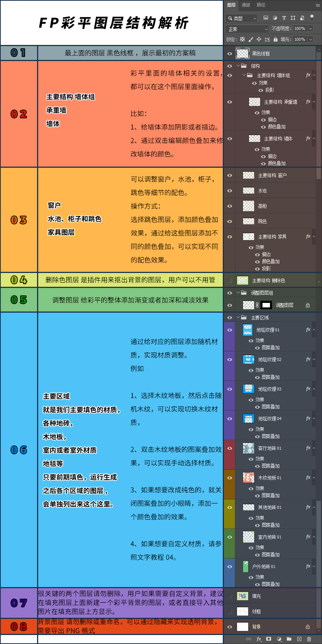Image resolution: width=322 pixels, height=644 pixels.
Task: Add a layer mask from bottom bar
Action: click(x=268, y=639)
